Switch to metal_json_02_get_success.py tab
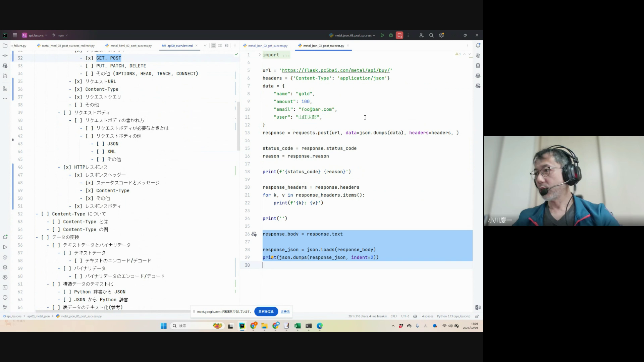The width and height of the screenshot is (644, 362). (x=268, y=46)
